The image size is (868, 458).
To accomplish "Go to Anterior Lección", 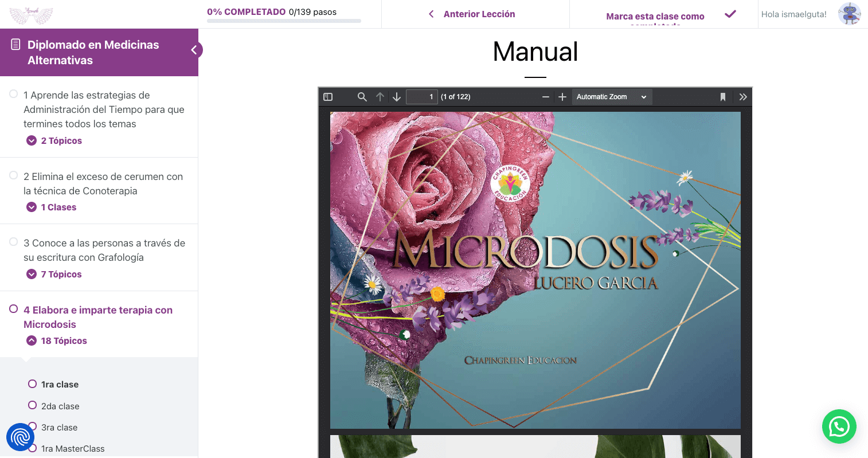I will 472,14.
